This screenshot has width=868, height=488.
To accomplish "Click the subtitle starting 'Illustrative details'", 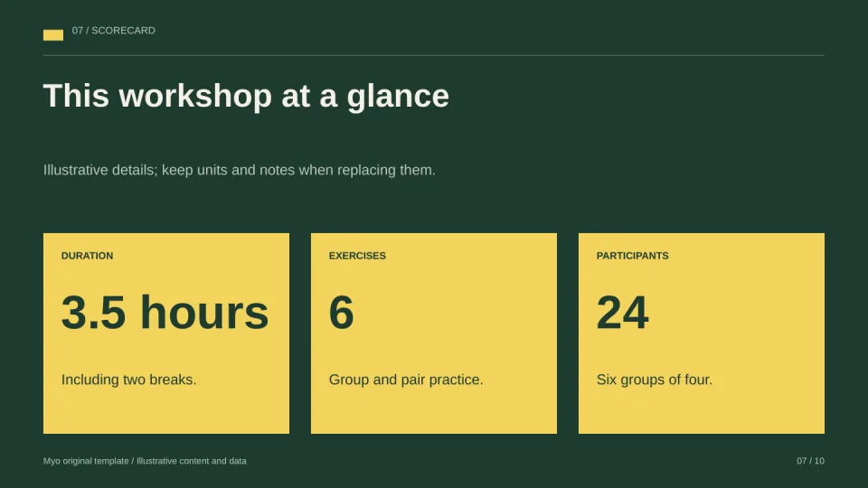I will pyautogui.click(x=239, y=170).
